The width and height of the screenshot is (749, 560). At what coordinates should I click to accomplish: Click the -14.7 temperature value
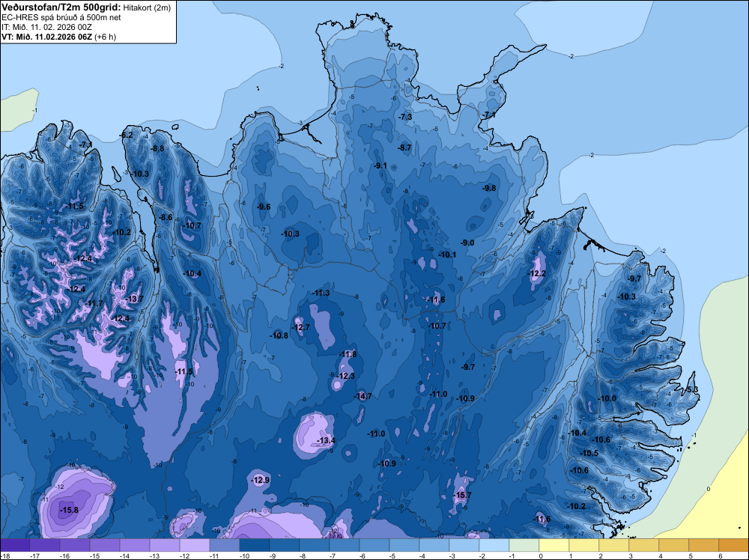pyautogui.click(x=363, y=396)
